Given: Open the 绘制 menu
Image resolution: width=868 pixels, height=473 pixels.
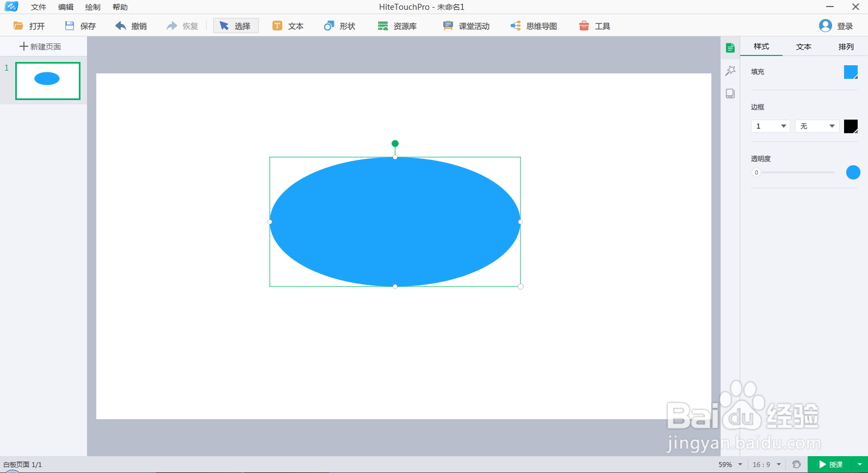Looking at the screenshot, I should pyautogui.click(x=93, y=7).
